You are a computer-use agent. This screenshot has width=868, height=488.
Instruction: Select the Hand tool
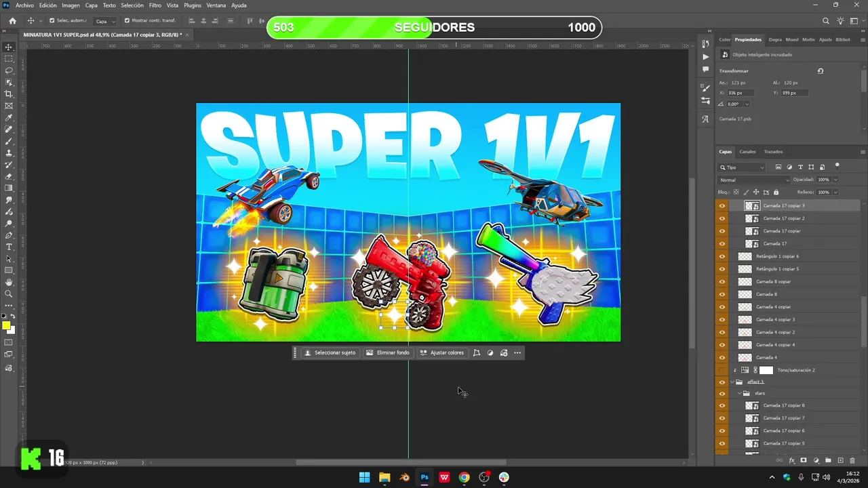click(9, 282)
